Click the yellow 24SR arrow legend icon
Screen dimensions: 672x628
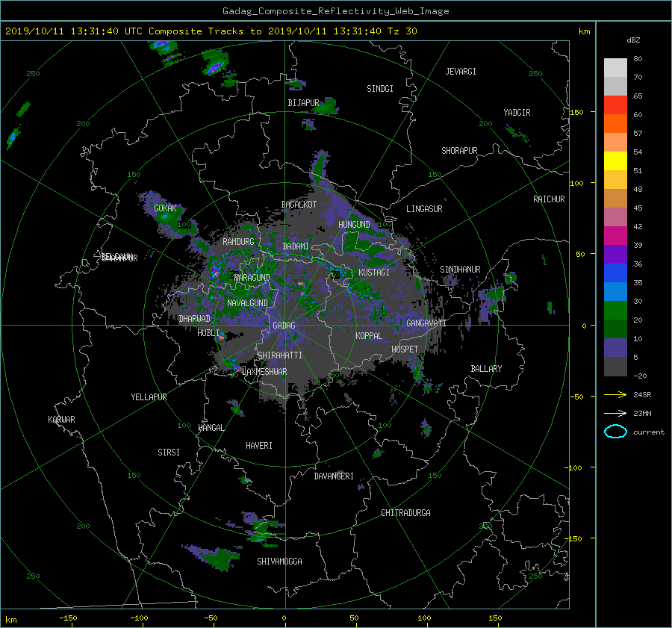(x=615, y=394)
